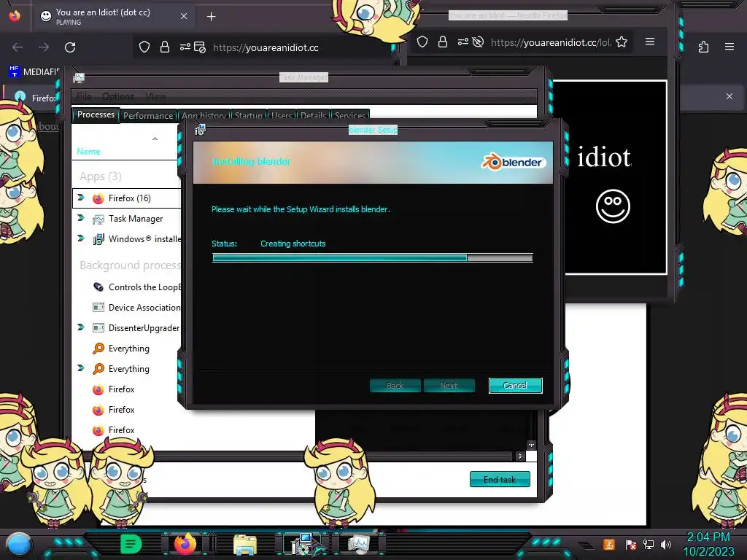
Task: Click the vertical scrollbar down arrow in Task Manager
Action: point(531,445)
